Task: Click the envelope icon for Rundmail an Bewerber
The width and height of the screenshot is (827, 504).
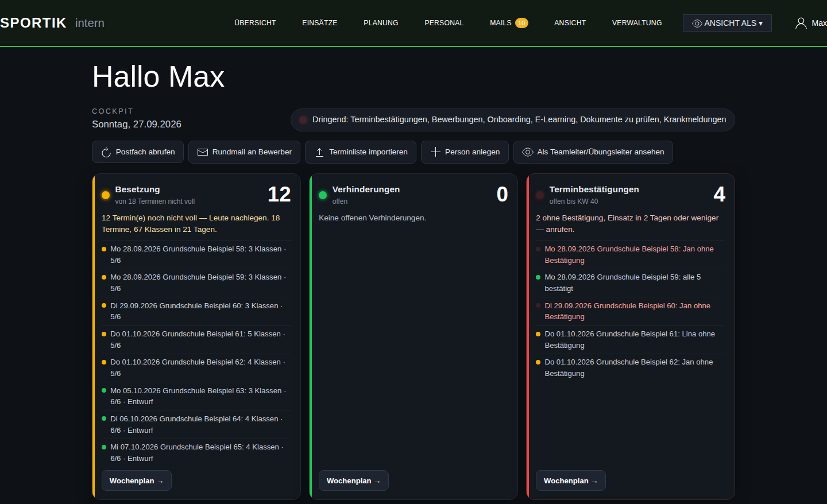Action: [203, 152]
